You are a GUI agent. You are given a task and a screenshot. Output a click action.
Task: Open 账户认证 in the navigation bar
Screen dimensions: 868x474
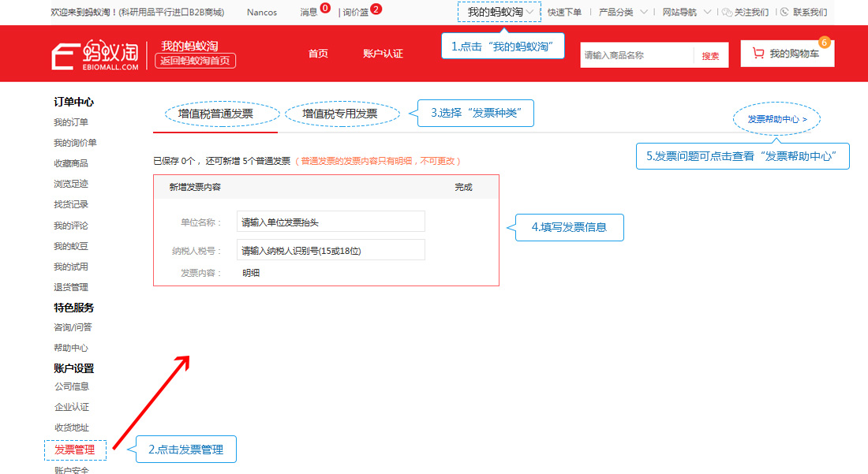tap(383, 54)
